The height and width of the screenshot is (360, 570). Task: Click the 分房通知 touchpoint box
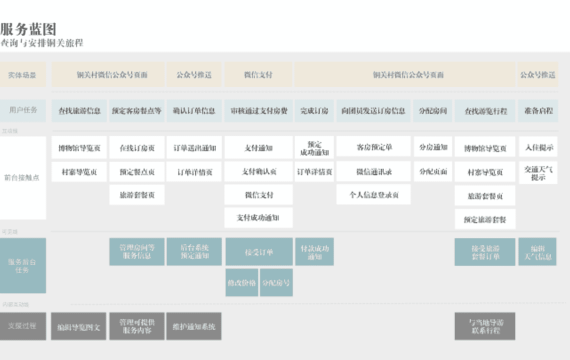(433, 147)
